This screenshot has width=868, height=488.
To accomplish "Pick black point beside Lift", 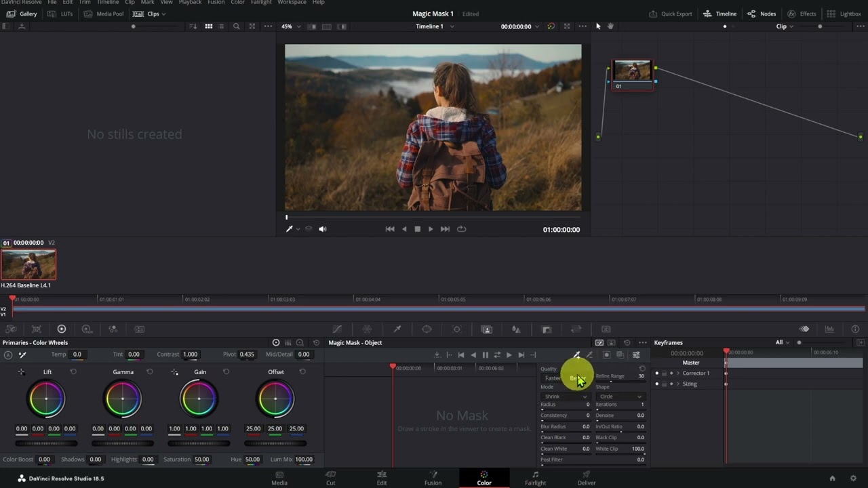I will click(22, 372).
